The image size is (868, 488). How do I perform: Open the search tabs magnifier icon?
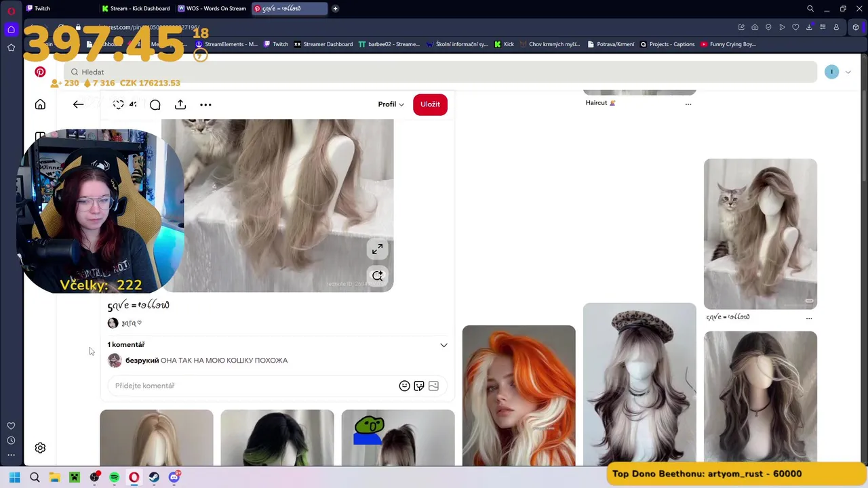tap(810, 9)
